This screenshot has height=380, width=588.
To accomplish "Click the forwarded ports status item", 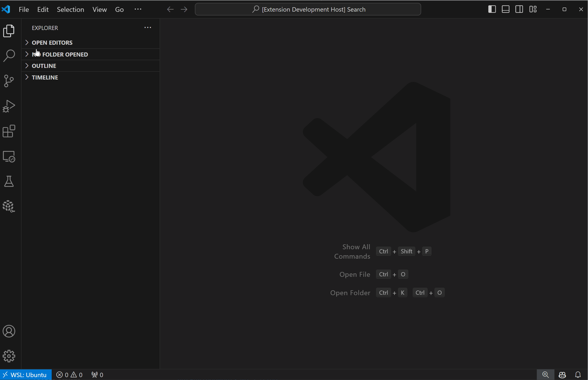I will (97, 375).
